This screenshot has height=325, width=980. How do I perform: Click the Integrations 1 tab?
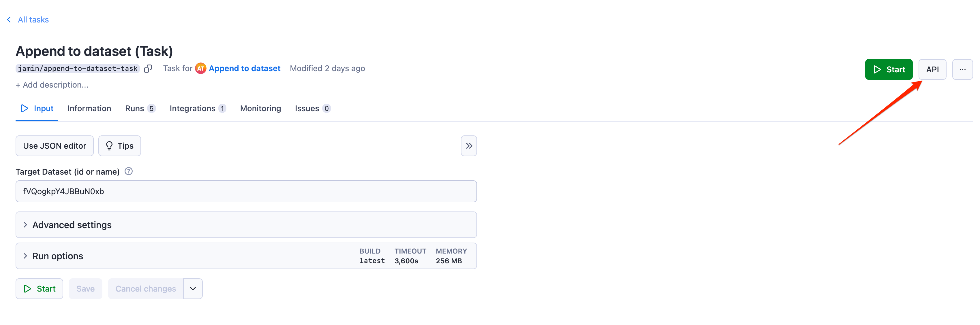pyautogui.click(x=197, y=109)
